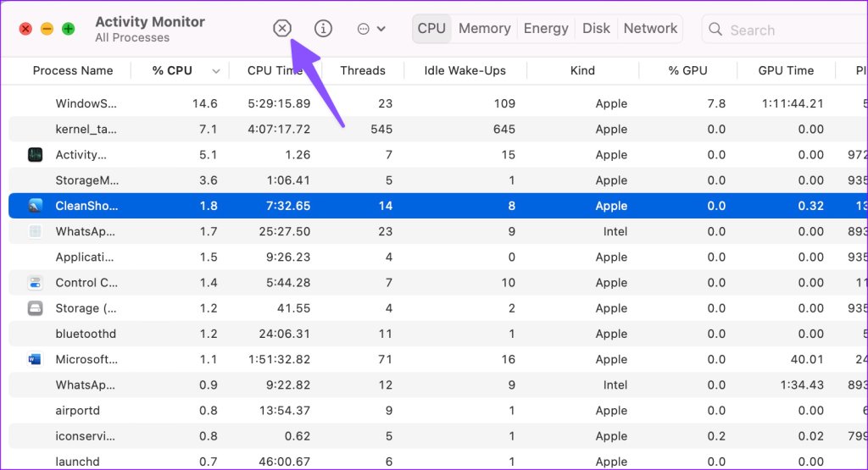Select the airportd process row

(x=438, y=410)
